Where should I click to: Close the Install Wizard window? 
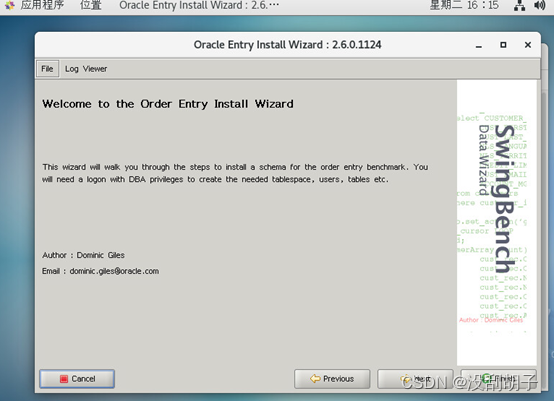click(x=528, y=45)
